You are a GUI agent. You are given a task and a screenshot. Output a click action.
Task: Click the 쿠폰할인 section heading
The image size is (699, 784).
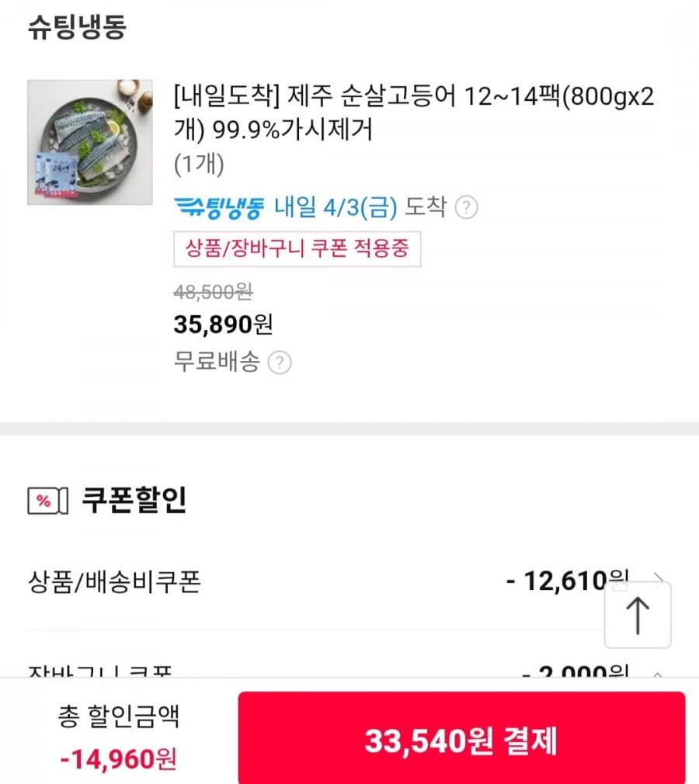point(134,501)
